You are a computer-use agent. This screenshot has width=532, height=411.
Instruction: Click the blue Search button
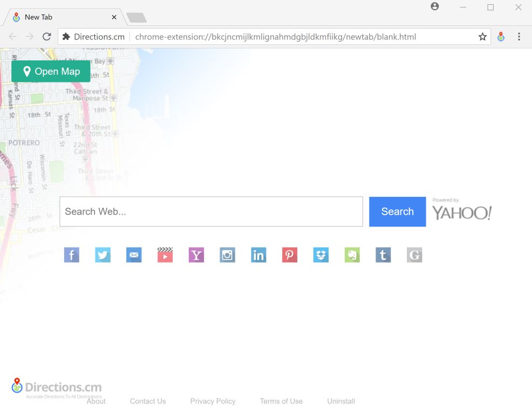(x=397, y=211)
